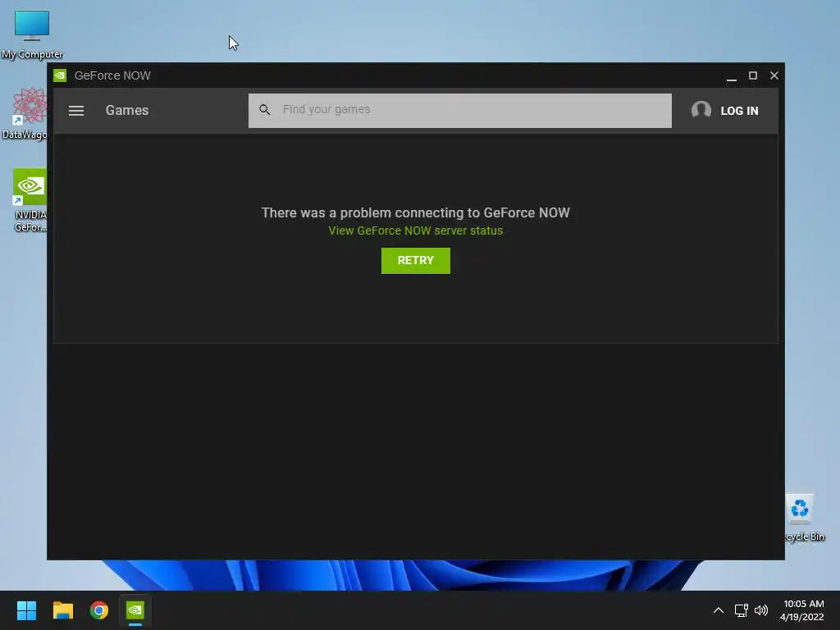
Task: Select the NVIDIA GeForce NOW desktop shortcut
Action: [30, 200]
